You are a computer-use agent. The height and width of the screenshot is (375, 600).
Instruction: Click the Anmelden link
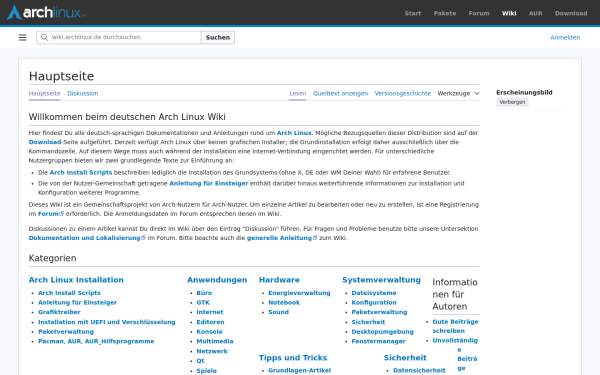[565, 38]
